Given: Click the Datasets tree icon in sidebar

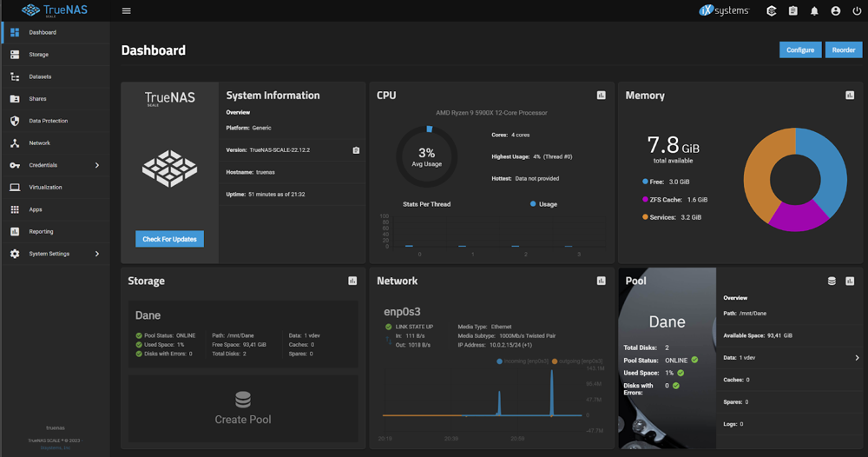Looking at the screenshot, I should (15, 77).
